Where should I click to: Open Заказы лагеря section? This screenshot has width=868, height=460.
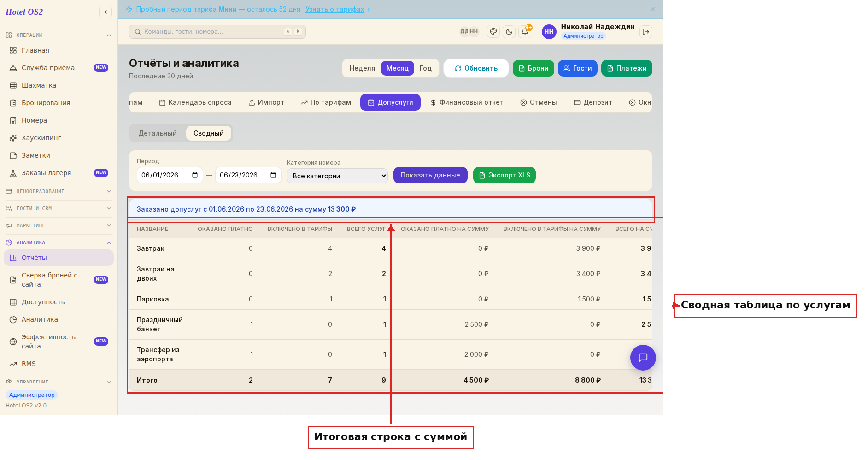(59, 173)
